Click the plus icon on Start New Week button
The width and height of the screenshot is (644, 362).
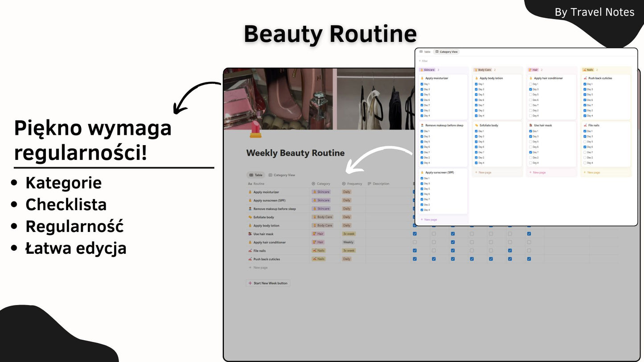(x=250, y=283)
